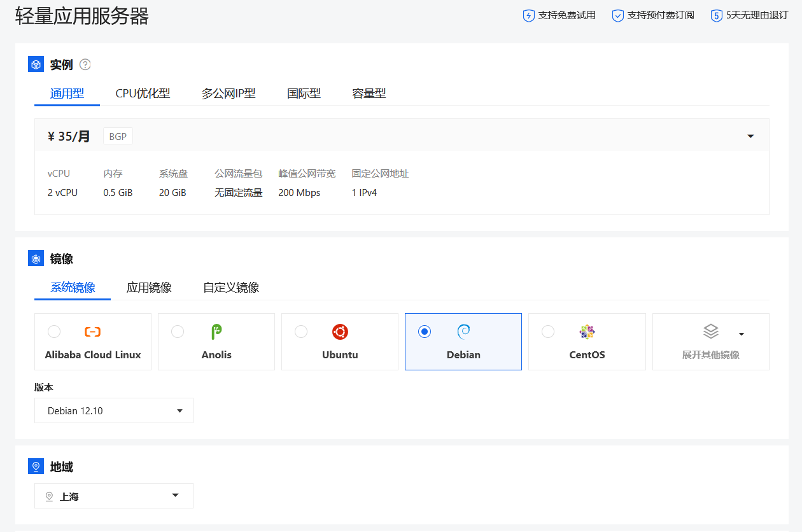Click the CentOS colorful logo icon
802x532 pixels.
(587, 332)
